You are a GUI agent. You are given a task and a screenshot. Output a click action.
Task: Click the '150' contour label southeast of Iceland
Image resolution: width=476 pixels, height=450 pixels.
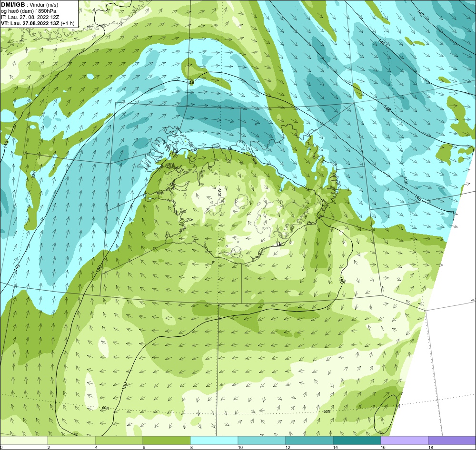(x=341, y=280)
